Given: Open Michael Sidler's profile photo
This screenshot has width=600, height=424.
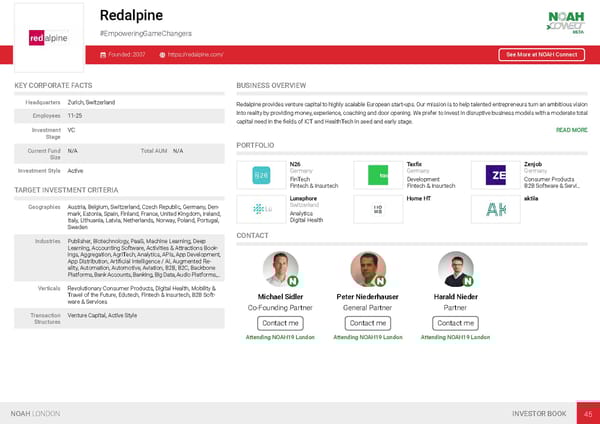Looking at the screenshot, I should (279, 269).
